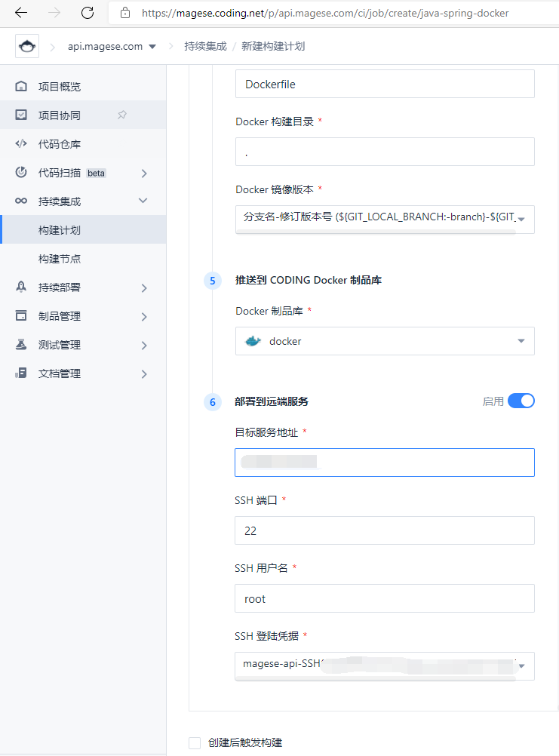
Task: Click the 创建后触发构建 label text
Action: click(x=245, y=743)
